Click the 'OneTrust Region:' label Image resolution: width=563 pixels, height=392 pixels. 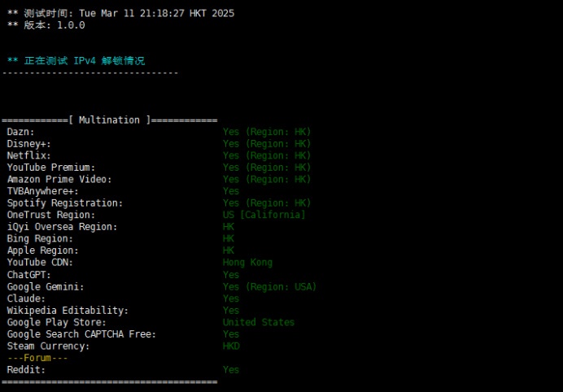pyautogui.click(x=51, y=215)
